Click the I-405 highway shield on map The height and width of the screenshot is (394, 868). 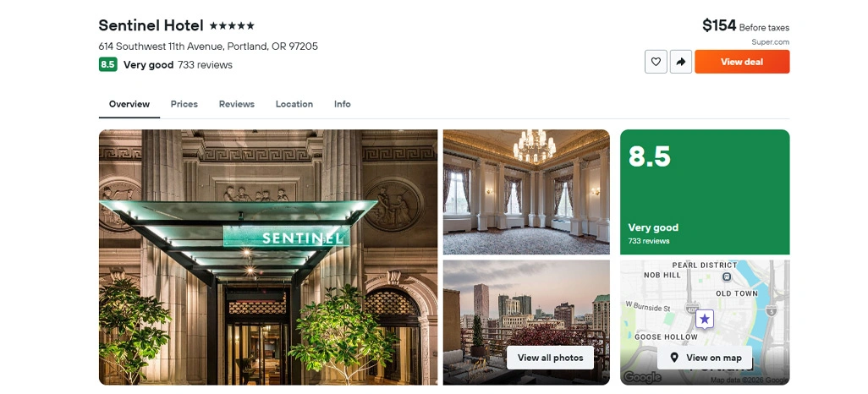click(x=692, y=308)
